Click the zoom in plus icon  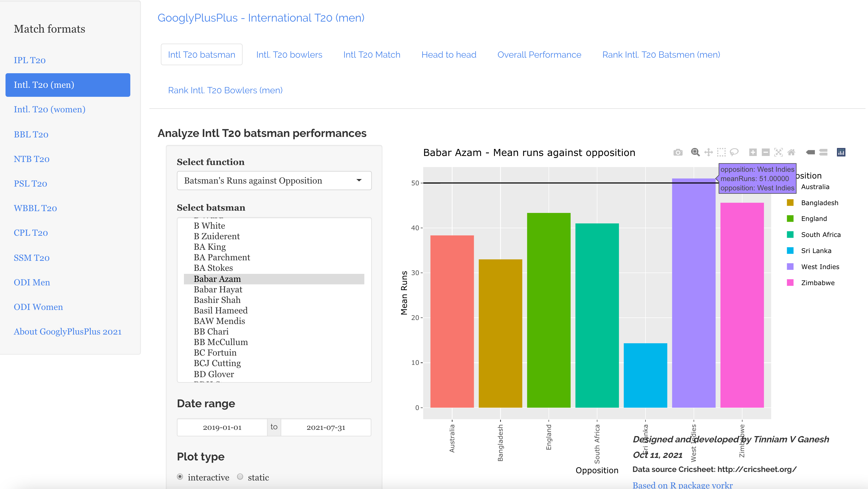click(x=753, y=152)
